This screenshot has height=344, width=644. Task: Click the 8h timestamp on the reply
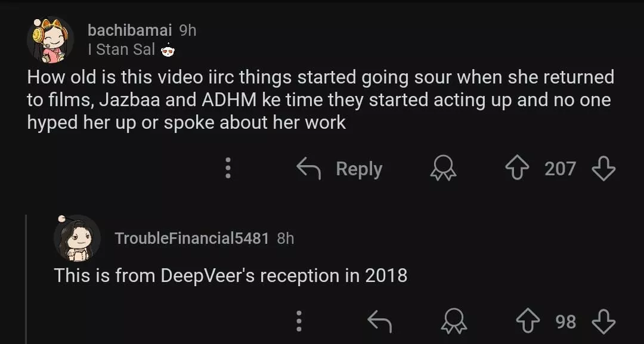(286, 238)
